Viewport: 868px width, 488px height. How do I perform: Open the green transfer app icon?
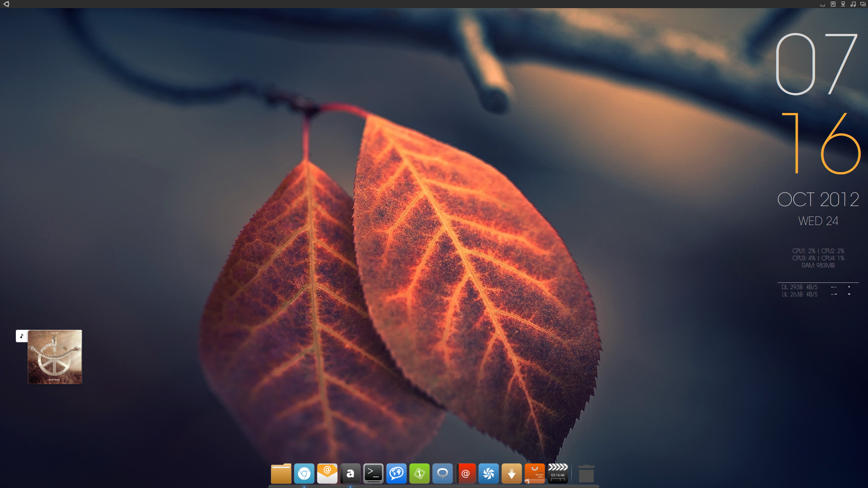point(420,474)
